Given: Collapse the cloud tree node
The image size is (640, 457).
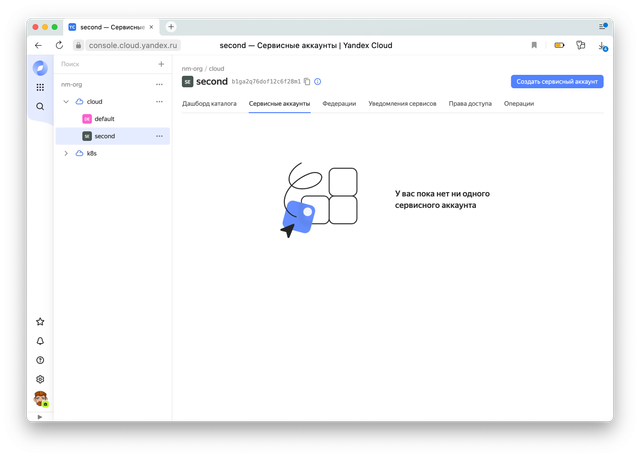Looking at the screenshot, I should coord(66,101).
